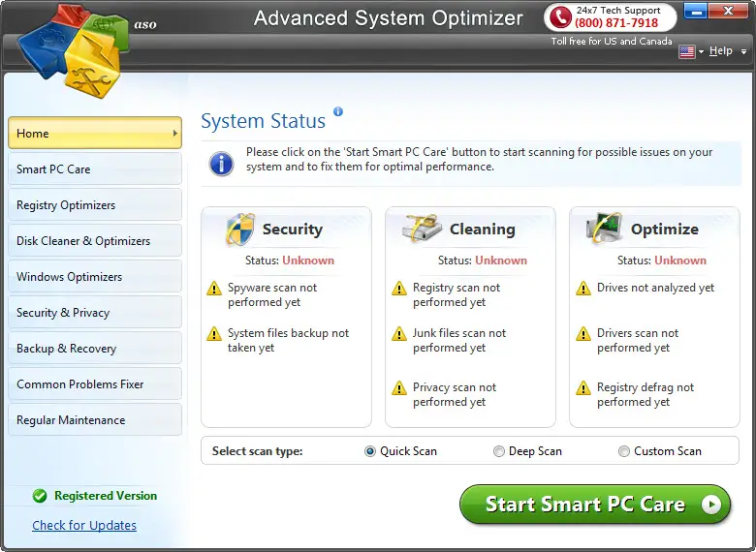This screenshot has width=756, height=552.
Task: Open Disk Cleaner & Optimizers section
Action: click(95, 241)
